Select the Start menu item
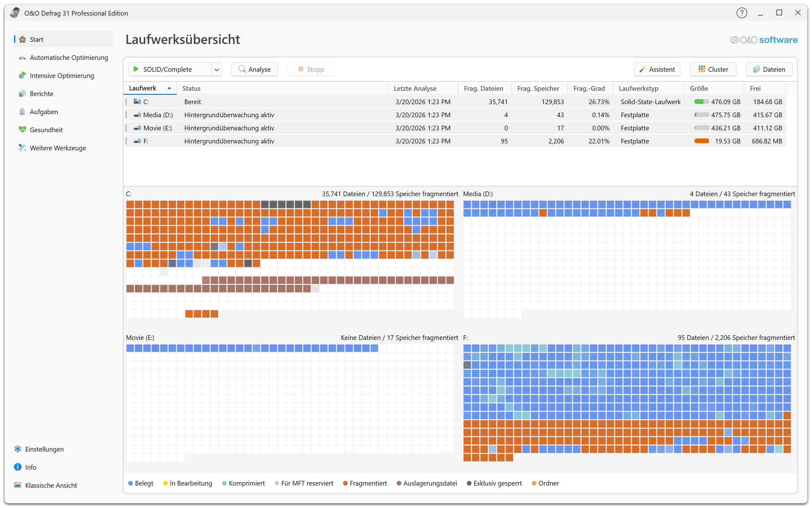Screen dimensions: 812x508 [36, 39]
